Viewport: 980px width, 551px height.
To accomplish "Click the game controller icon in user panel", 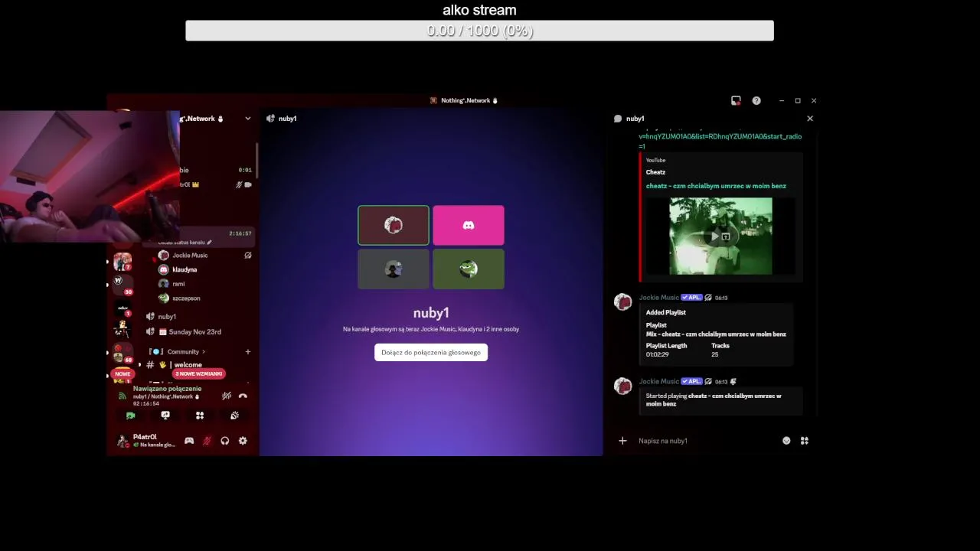I will [189, 441].
